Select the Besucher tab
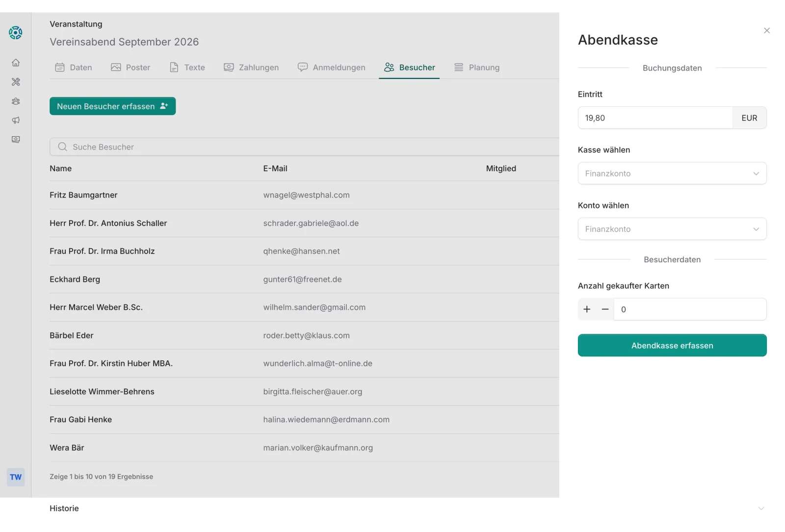785x532 pixels. coord(410,68)
